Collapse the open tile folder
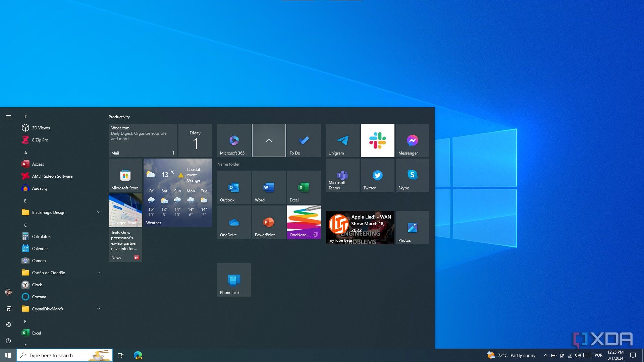Viewport: 644px width, 362px height. point(269,140)
